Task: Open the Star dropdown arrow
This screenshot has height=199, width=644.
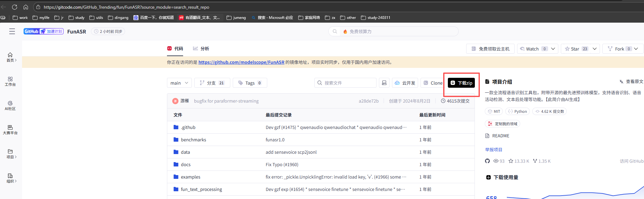Action: (x=595, y=49)
